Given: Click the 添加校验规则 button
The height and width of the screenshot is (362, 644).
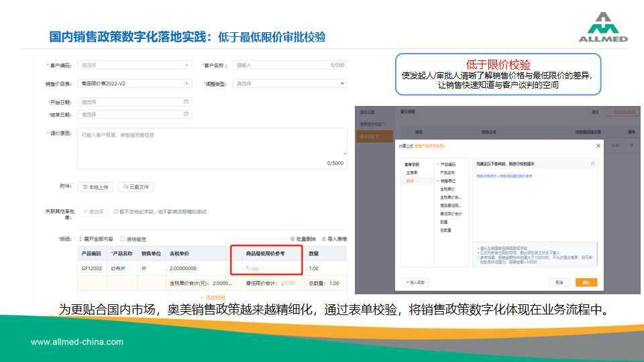Looking at the screenshot, I should coord(622,112).
